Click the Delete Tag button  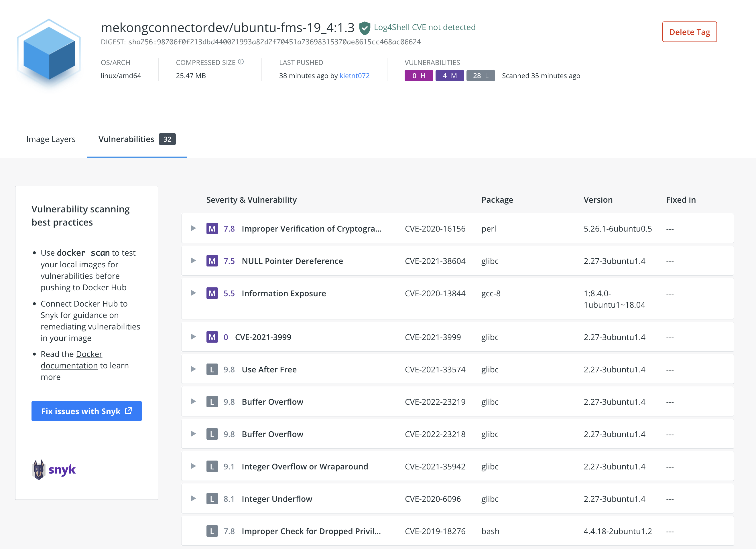[x=689, y=32]
